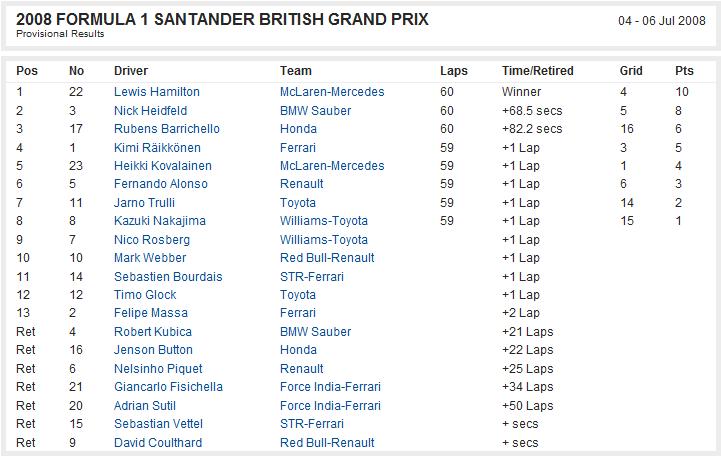Click David Coulthard's name
This screenshot has height=457, width=721.
pos(158,443)
